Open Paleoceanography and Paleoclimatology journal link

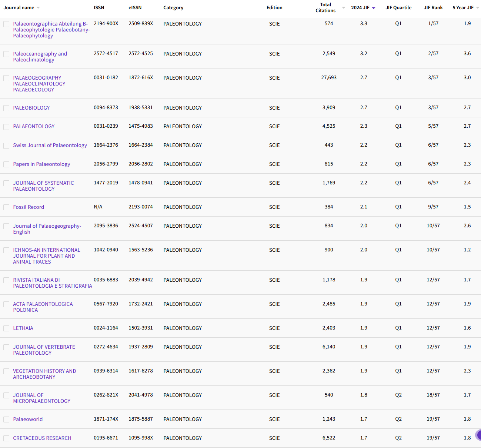(40, 57)
